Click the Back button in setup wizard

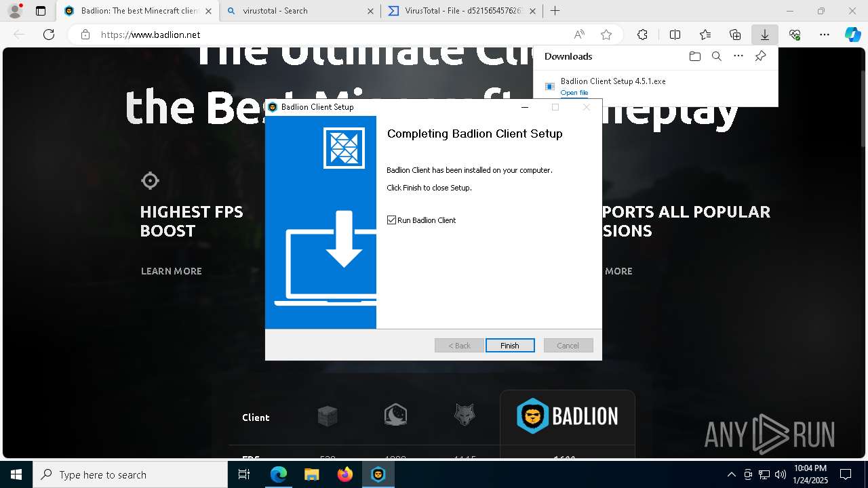click(459, 346)
